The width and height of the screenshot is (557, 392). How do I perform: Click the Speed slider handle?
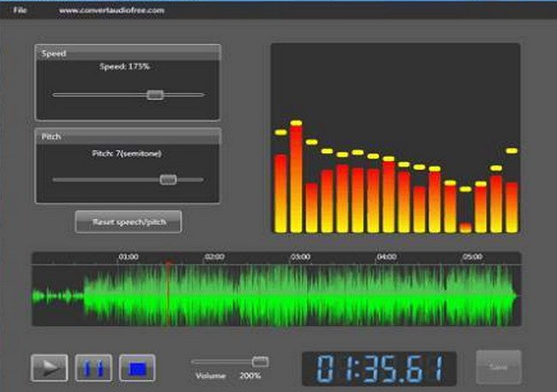click(154, 94)
